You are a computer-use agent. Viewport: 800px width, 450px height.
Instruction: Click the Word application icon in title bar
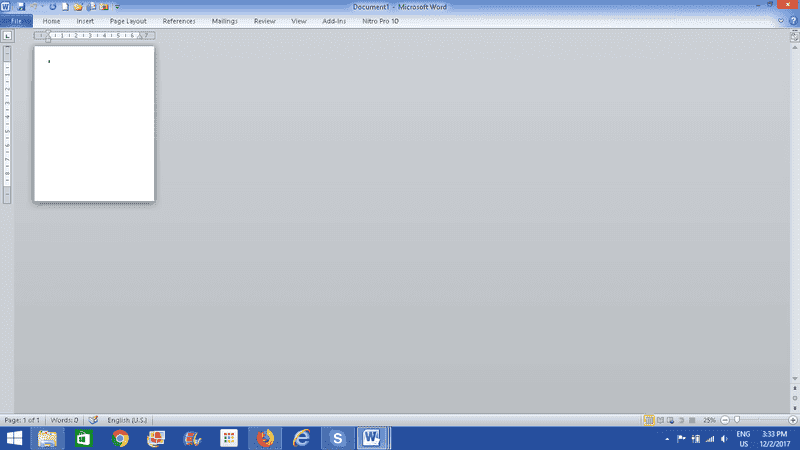(6, 7)
